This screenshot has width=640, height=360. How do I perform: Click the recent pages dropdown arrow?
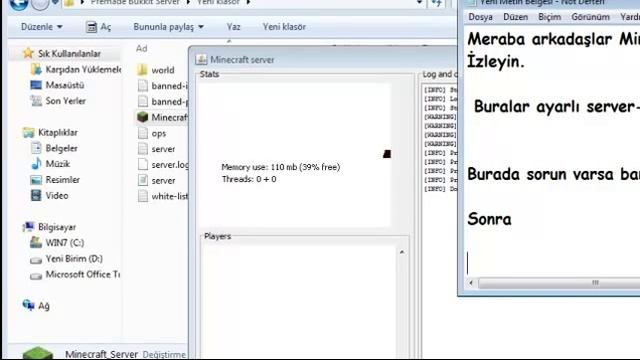pyautogui.click(x=55, y=3)
